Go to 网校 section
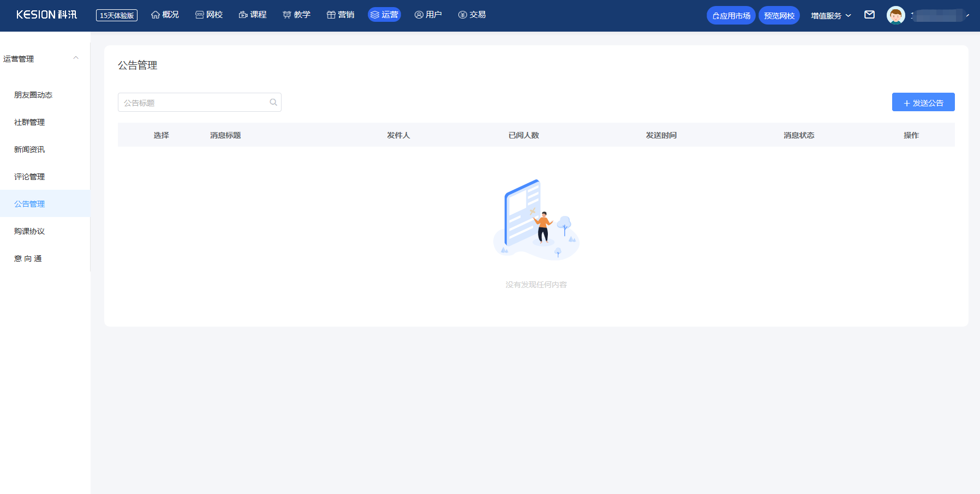 click(x=209, y=15)
